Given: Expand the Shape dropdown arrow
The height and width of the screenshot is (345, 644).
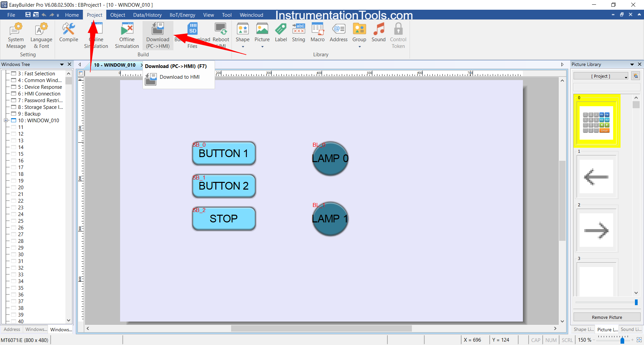Looking at the screenshot, I should (243, 47).
